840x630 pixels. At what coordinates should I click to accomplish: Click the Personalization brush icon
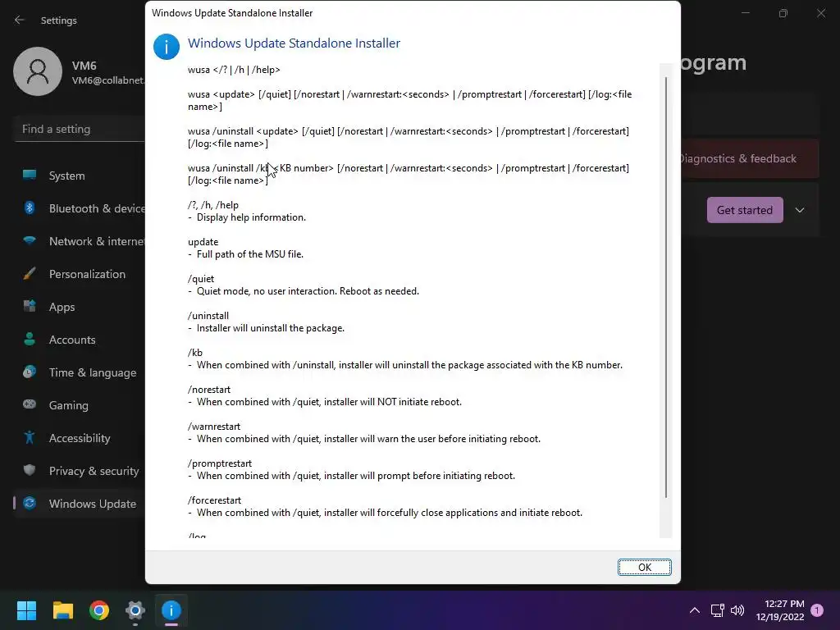(x=30, y=274)
